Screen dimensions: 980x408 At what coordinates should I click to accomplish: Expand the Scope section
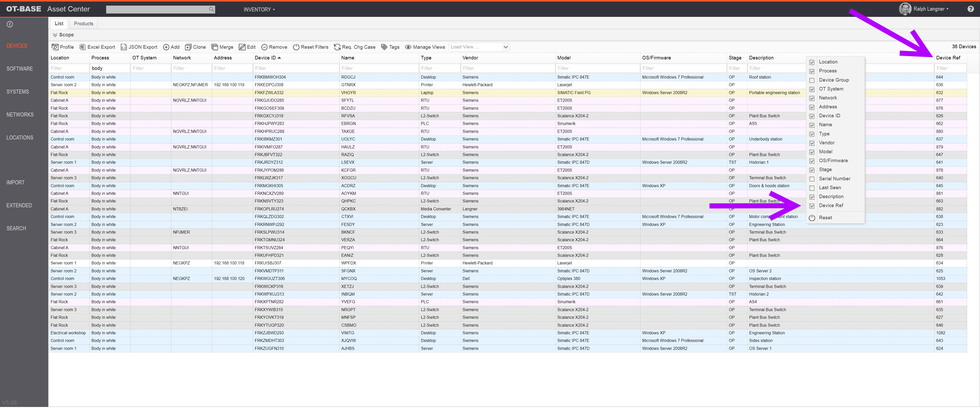click(63, 35)
